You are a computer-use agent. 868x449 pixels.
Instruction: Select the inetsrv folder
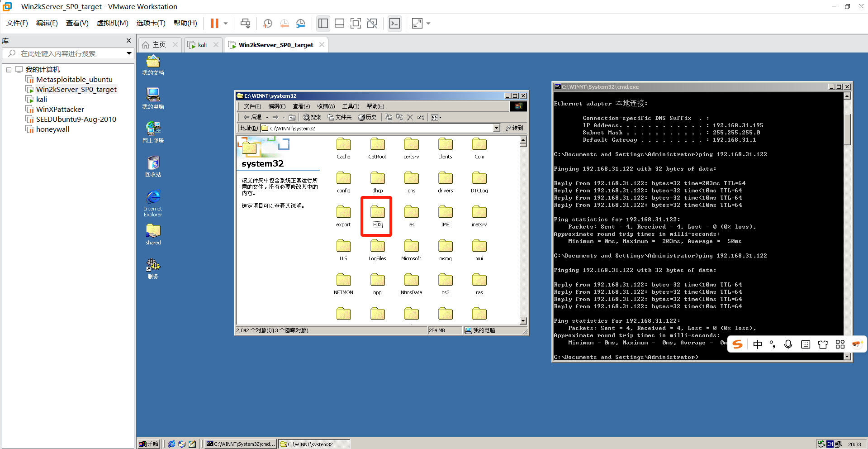point(479,217)
